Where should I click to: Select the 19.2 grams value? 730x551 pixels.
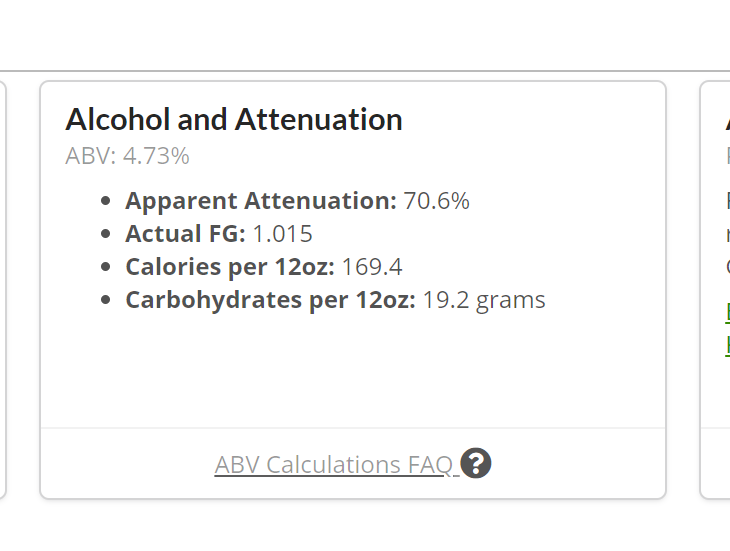(484, 300)
